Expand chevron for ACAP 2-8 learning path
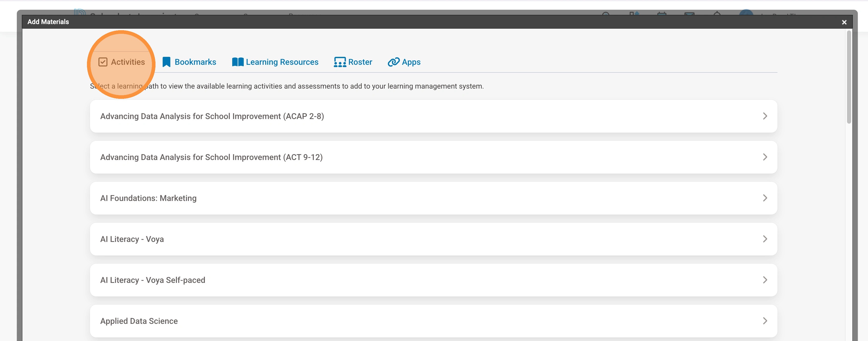Image resolution: width=868 pixels, height=341 pixels. click(x=765, y=116)
